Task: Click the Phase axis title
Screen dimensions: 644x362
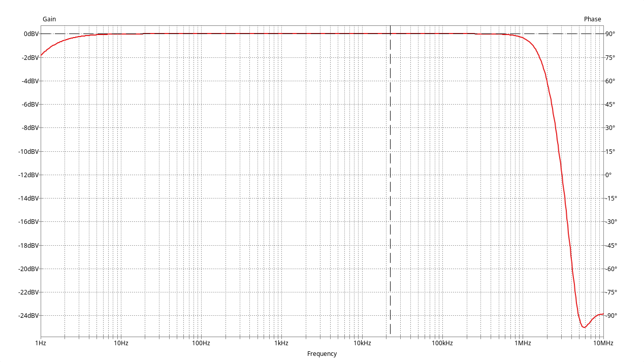Action: [592, 19]
